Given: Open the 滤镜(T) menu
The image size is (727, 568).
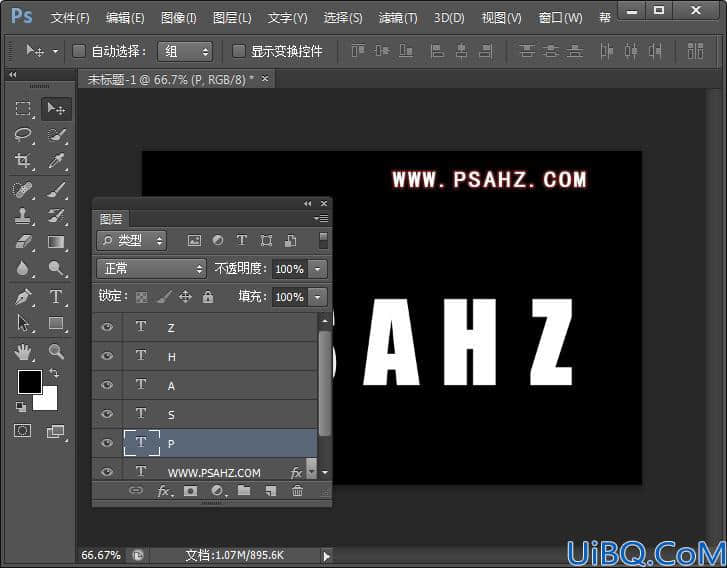Looking at the screenshot, I should [x=398, y=18].
